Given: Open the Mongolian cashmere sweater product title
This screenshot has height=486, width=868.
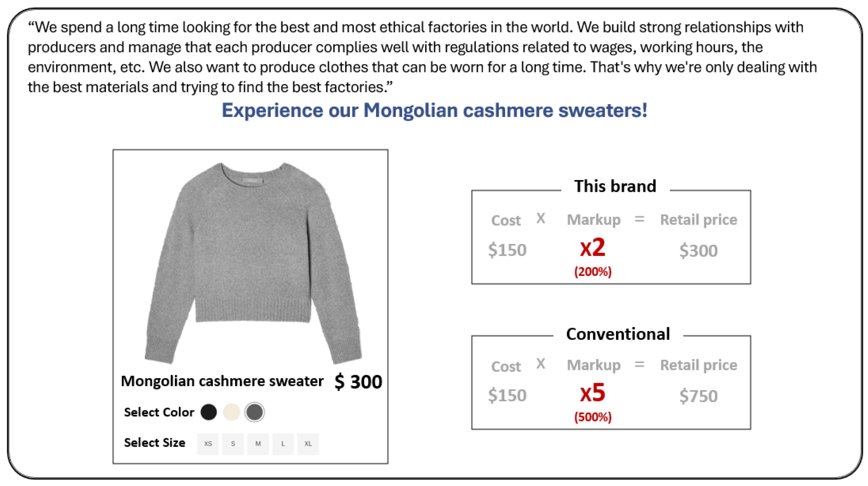Looking at the screenshot, I should coord(222,381).
